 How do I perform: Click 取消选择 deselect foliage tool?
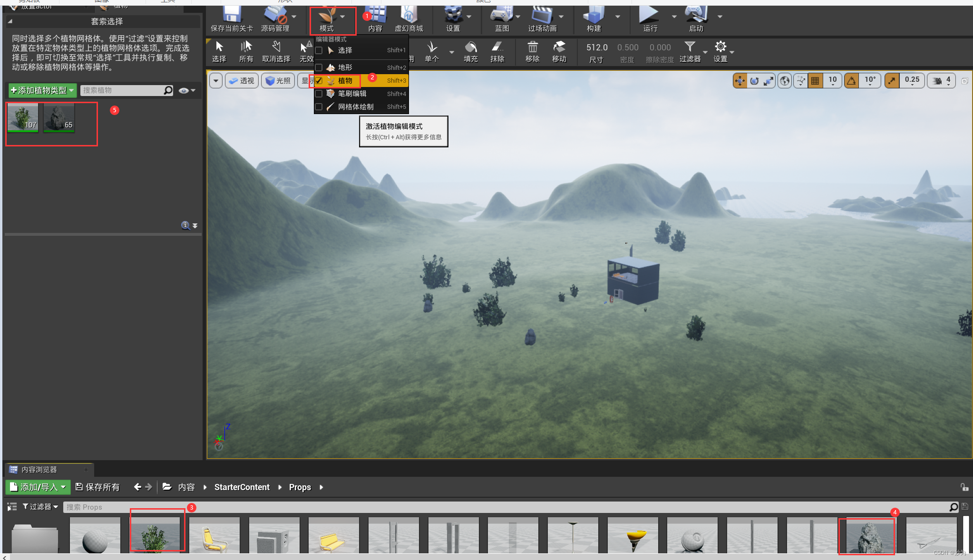click(276, 52)
